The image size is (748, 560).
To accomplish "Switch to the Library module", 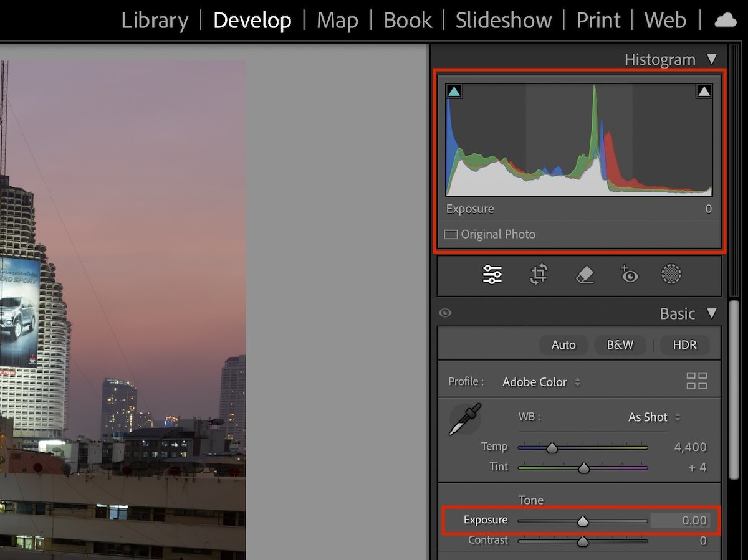I will [x=155, y=20].
